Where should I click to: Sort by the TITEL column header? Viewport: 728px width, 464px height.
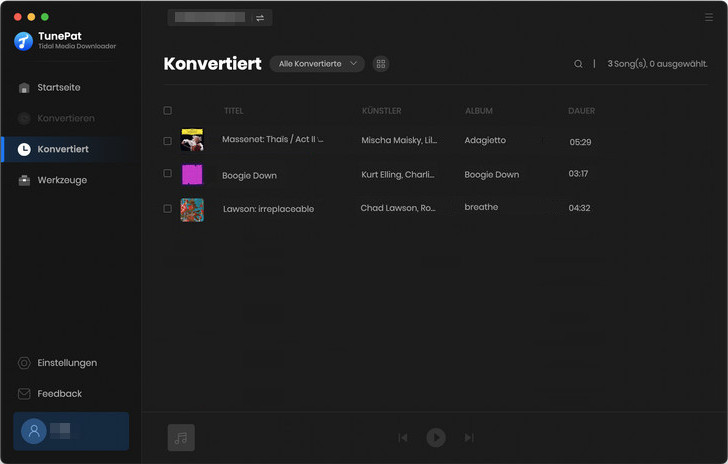[233, 111]
